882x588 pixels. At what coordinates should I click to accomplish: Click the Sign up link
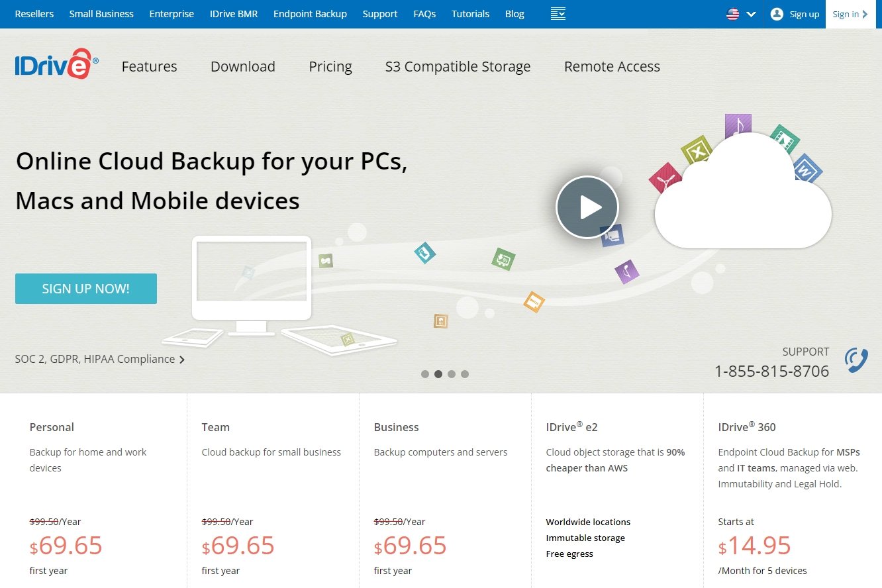tap(805, 14)
